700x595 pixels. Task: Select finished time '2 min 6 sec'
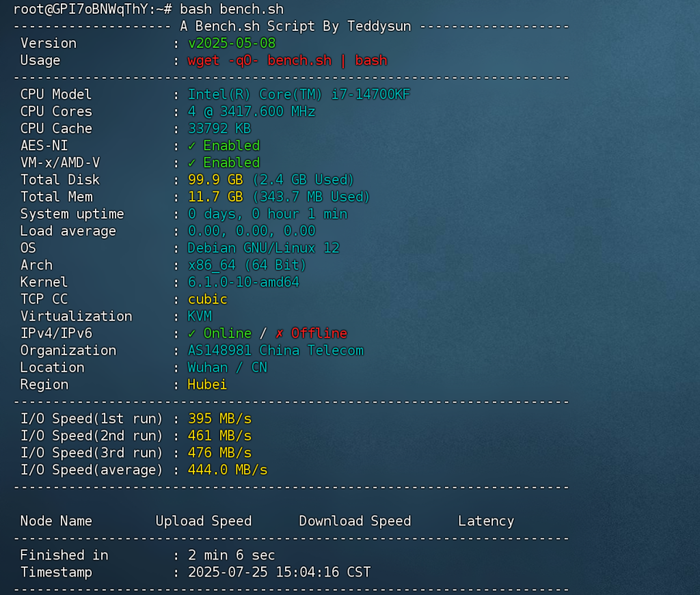tap(232, 555)
